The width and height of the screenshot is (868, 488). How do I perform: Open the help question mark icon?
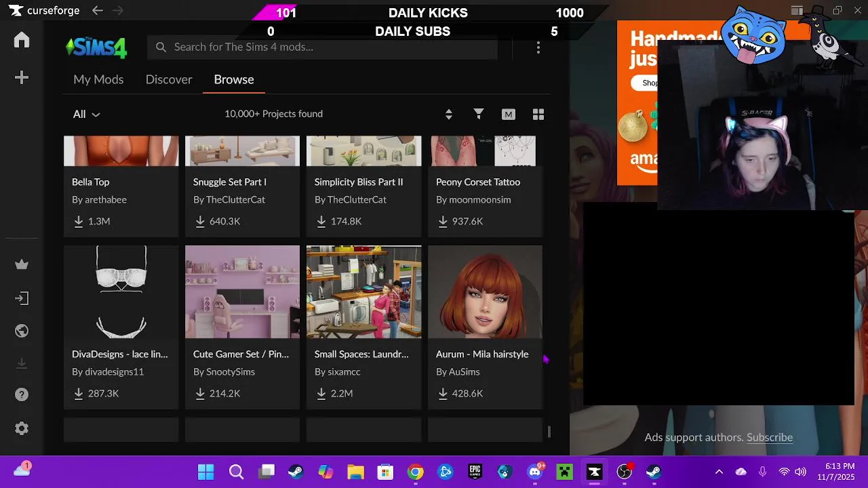click(x=22, y=394)
